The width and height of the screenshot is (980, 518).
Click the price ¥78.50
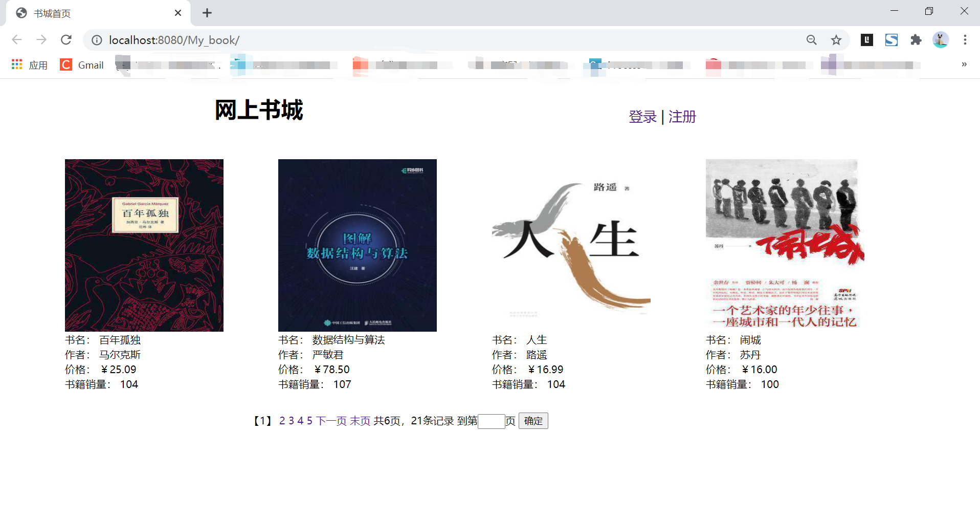[x=332, y=370]
